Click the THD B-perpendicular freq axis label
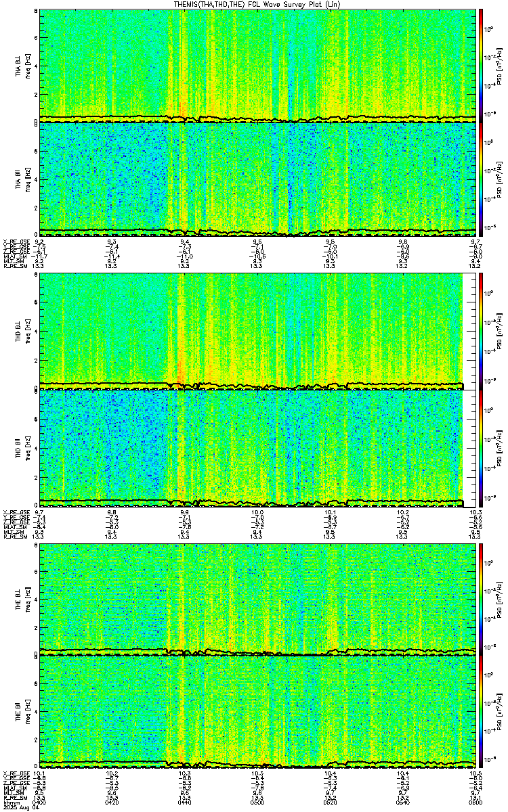Viewport: 508px width, 812px height. 26,331
